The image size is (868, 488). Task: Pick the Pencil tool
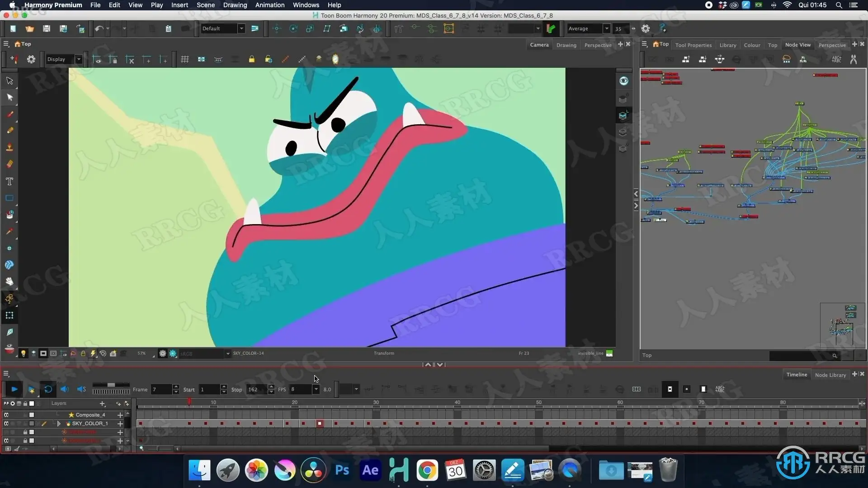9,131
